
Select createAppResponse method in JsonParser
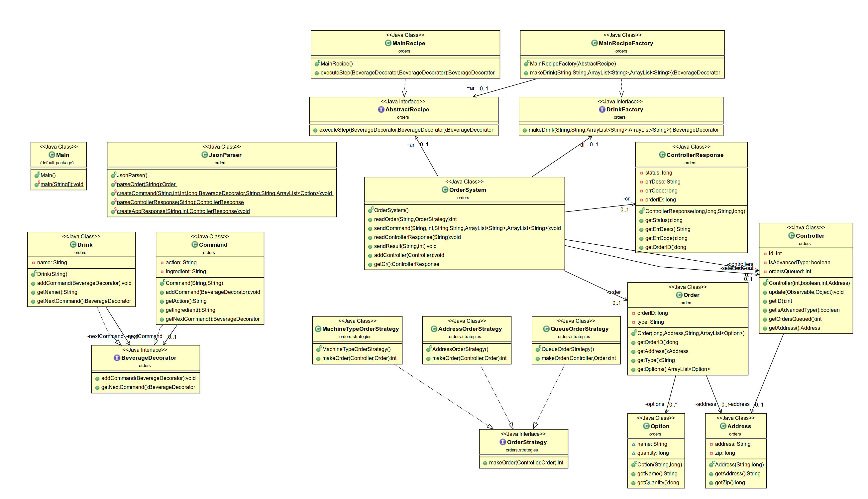coord(183,211)
